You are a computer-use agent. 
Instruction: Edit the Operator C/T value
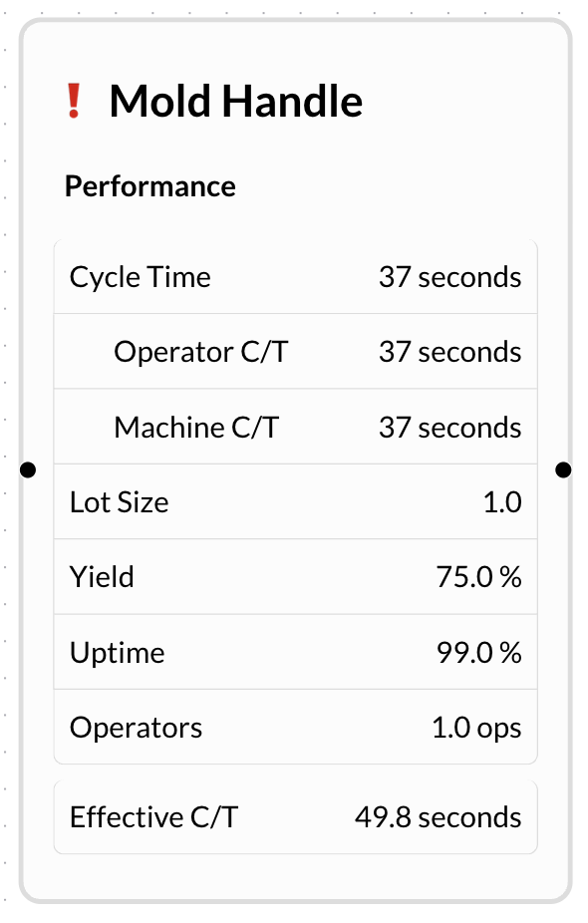[449, 352]
